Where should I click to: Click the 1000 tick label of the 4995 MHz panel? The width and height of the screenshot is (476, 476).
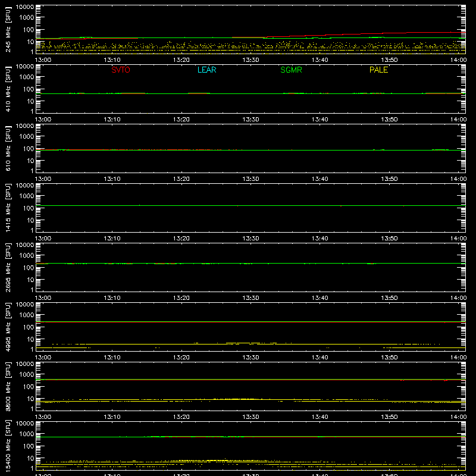coord(27,315)
